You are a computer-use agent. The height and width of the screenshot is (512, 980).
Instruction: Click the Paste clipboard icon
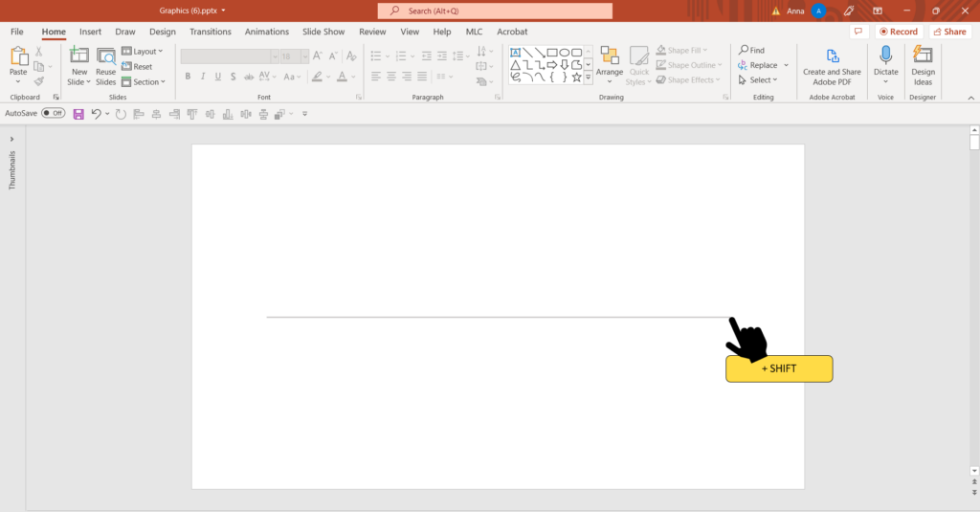[x=18, y=59]
